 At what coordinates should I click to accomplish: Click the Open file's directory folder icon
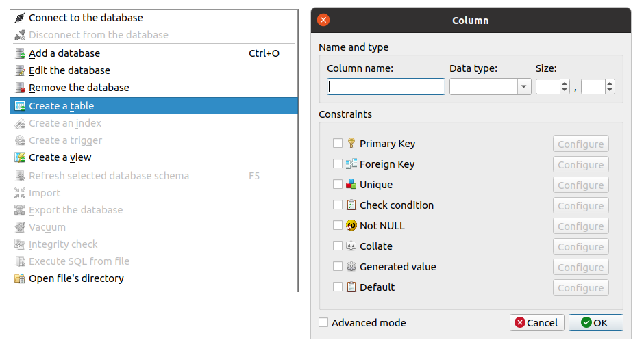point(20,278)
